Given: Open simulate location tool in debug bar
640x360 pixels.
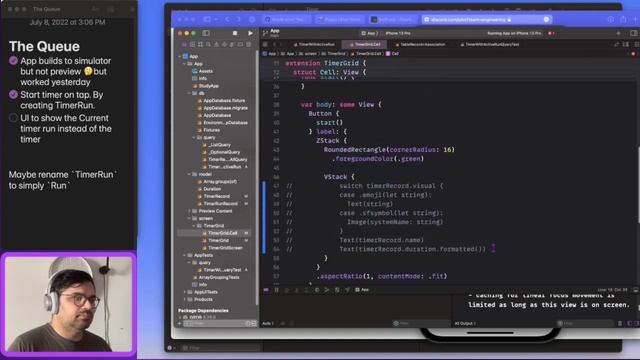Looking at the screenshot, I should 347,290.
